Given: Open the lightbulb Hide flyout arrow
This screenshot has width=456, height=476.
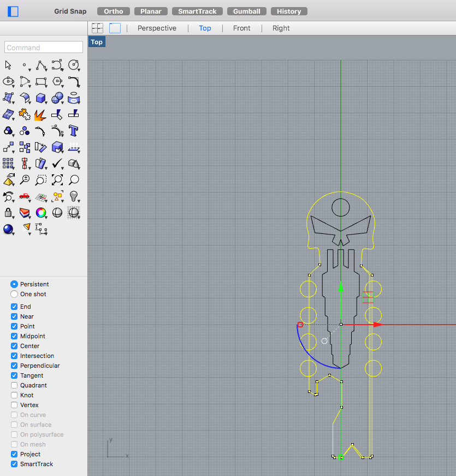Looking at the screenshot, I should [79, 201].
